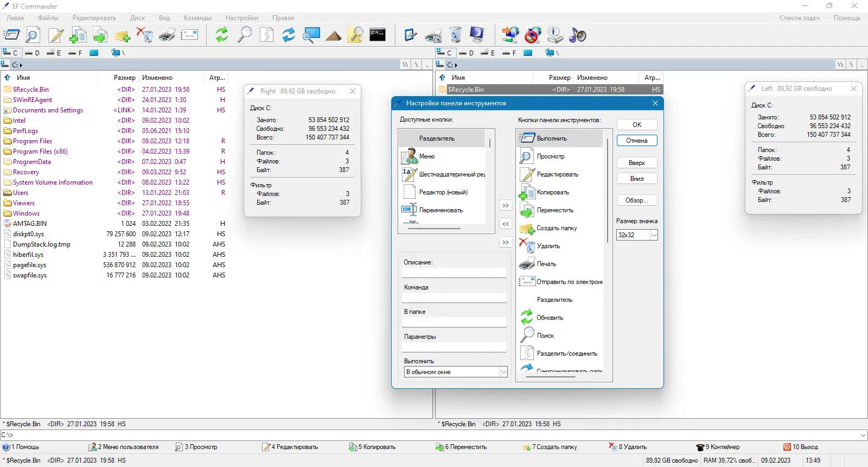
Task: Click the Move files toolbar icon
Action: click(100, 35)
